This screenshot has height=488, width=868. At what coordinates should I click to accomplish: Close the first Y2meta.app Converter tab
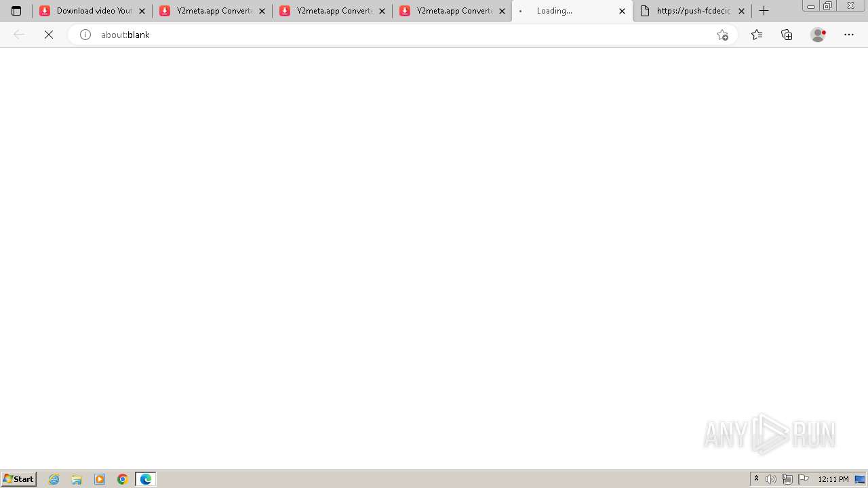[x=262, y=11]
